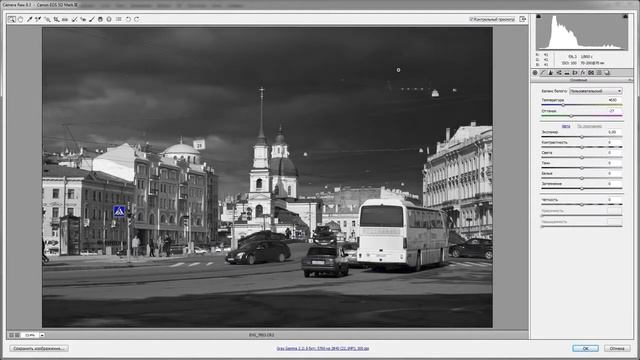Image resolution: width=640 pixels, height=360 pixels.
Task: Open the Split Toning tab
Action: 567,73
